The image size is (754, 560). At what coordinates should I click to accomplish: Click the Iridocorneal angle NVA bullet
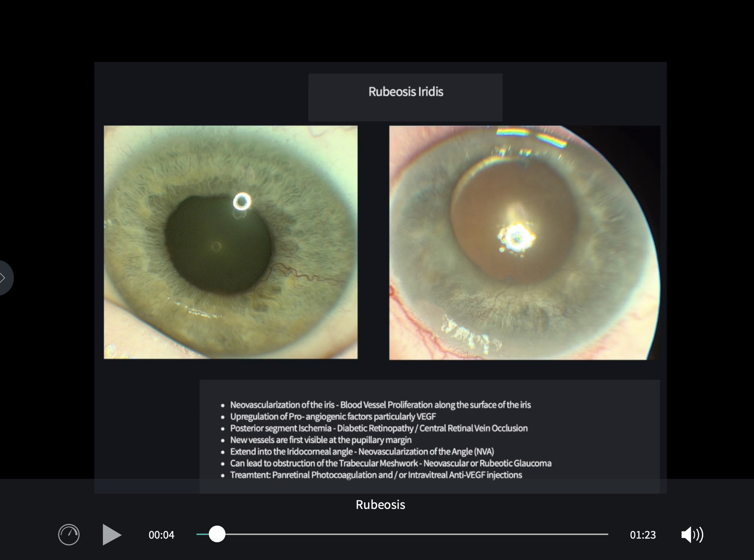click(x=362, y=452)
